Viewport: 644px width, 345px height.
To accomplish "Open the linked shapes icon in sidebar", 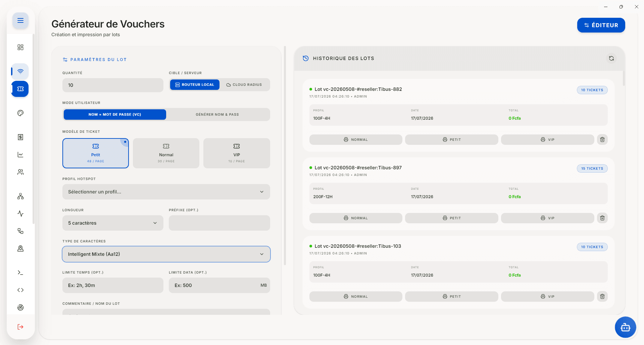I will click(x=20, y=231).
